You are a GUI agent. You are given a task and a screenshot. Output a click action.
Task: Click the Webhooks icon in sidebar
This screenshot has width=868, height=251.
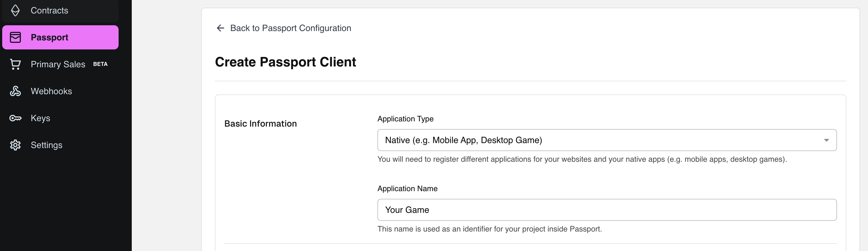coord(15,91)
